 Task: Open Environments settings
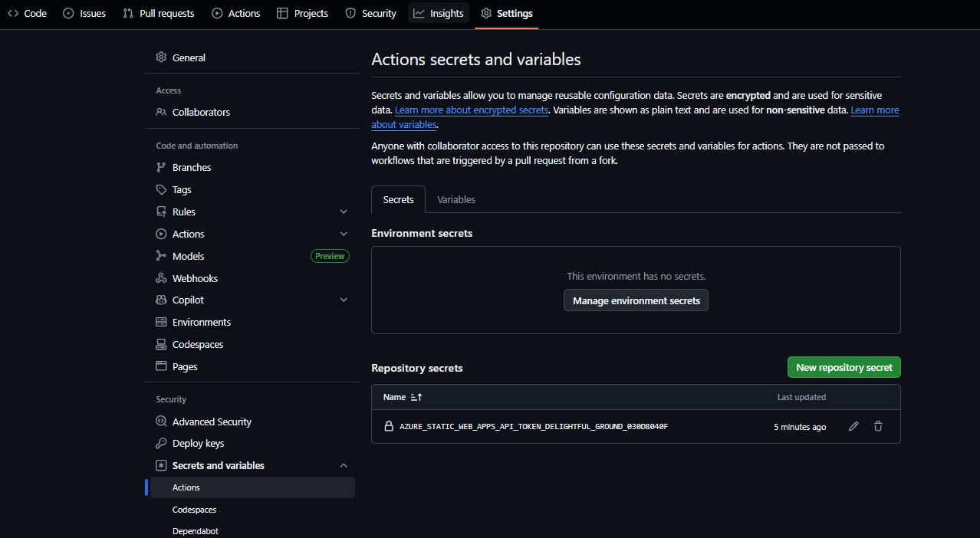[252, 322]
